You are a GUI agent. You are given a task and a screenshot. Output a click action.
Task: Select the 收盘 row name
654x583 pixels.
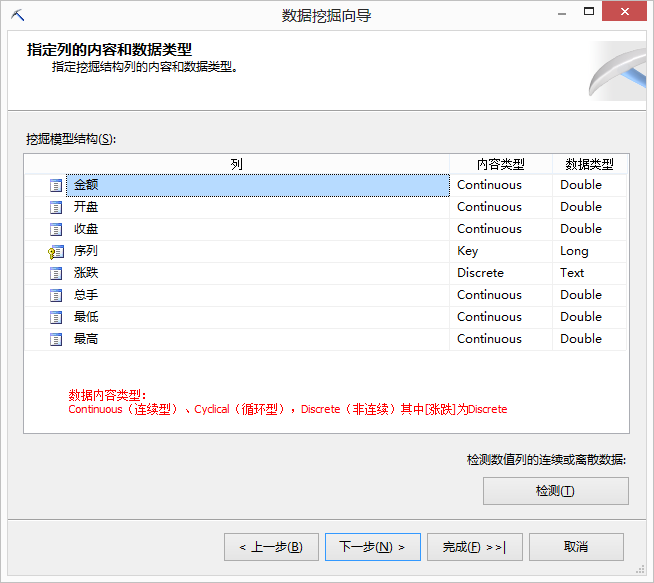(x=258, y=229)
